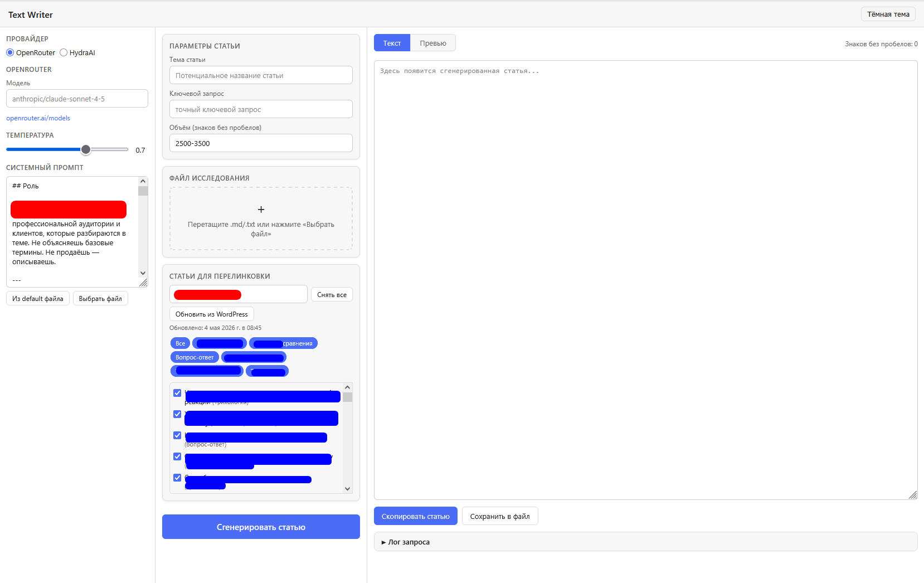
Task: Click the system prompt scrollbar thumb
Action: (143, 191)
